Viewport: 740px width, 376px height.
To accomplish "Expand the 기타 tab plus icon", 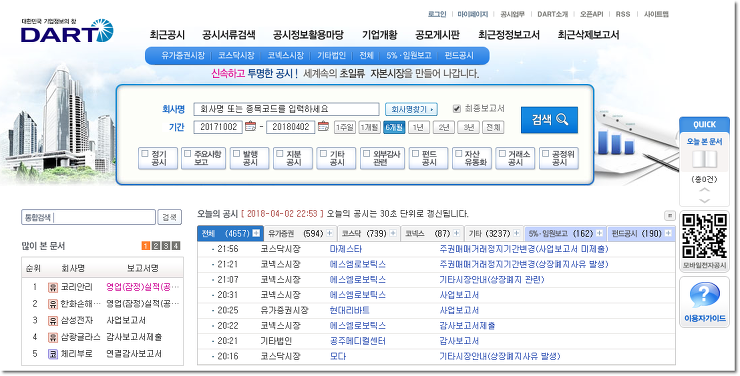I will pos(517,233).
